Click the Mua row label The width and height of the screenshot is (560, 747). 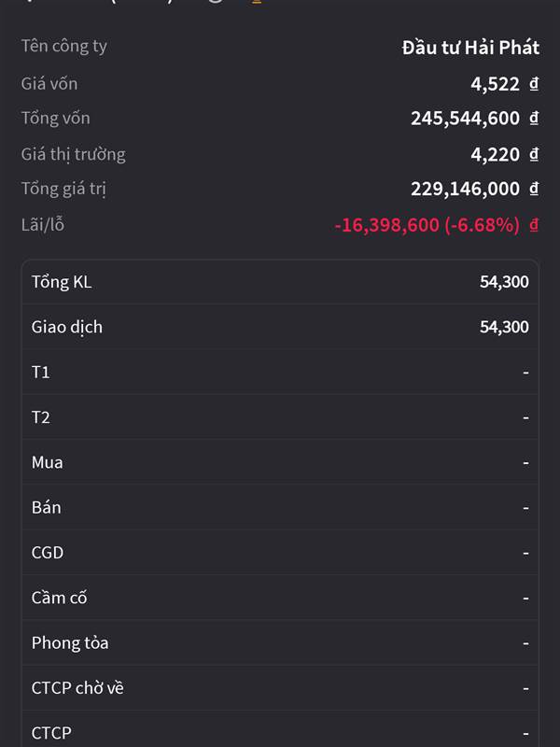(48, 462)
